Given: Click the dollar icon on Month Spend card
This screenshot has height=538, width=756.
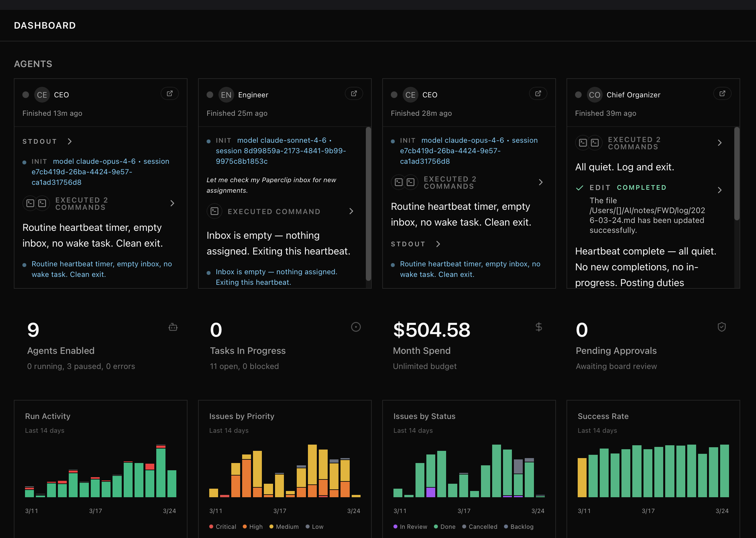Looking at the screenshot, I should 539,327.
